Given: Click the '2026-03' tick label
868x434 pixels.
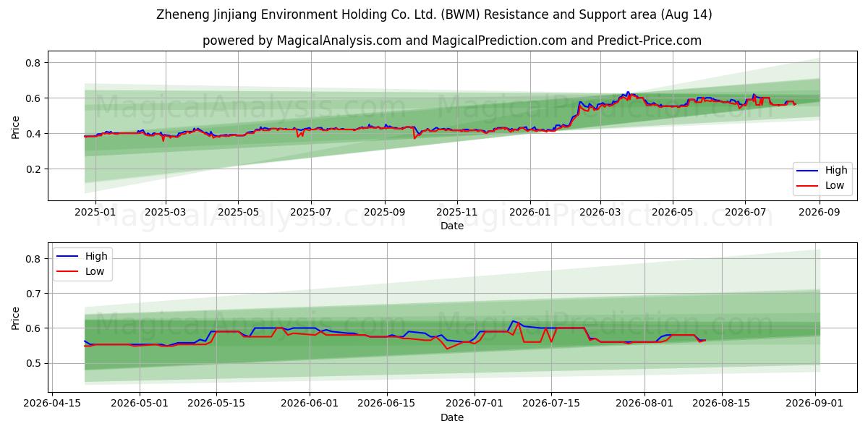Looking at the screenshot, I should 600,213.
